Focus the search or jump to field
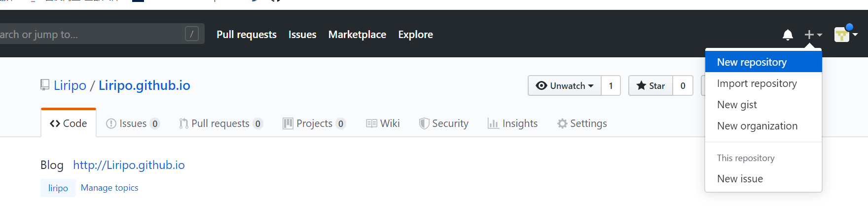The image size is (868, 207). click(99, 34)
